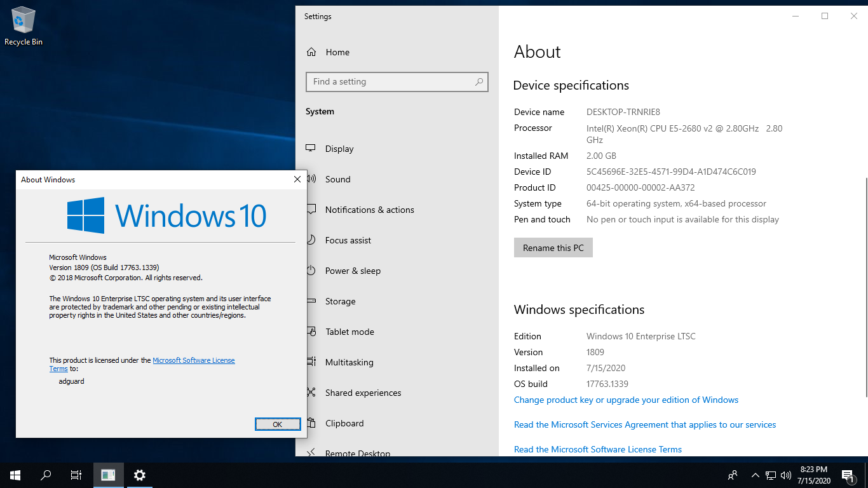The height and width of the screenshot is (488, 868).
Task: Select the Multitasking icon in sidebar
Action: 311,362
